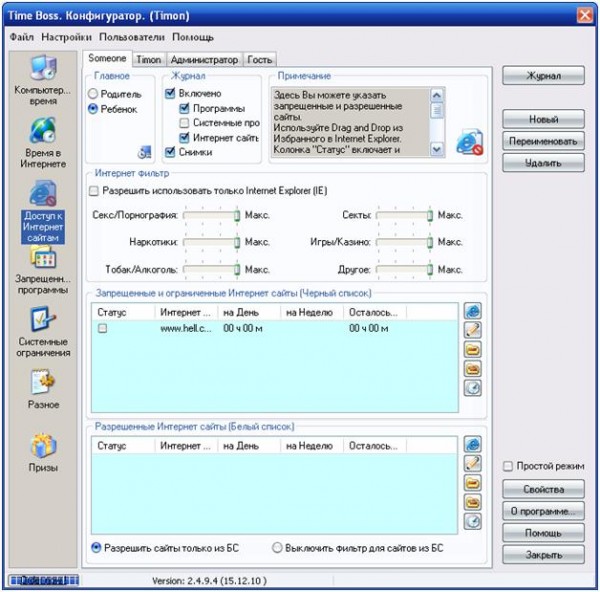Switch to the Someone user tab

pyautogui.click(x=107, y=58)
